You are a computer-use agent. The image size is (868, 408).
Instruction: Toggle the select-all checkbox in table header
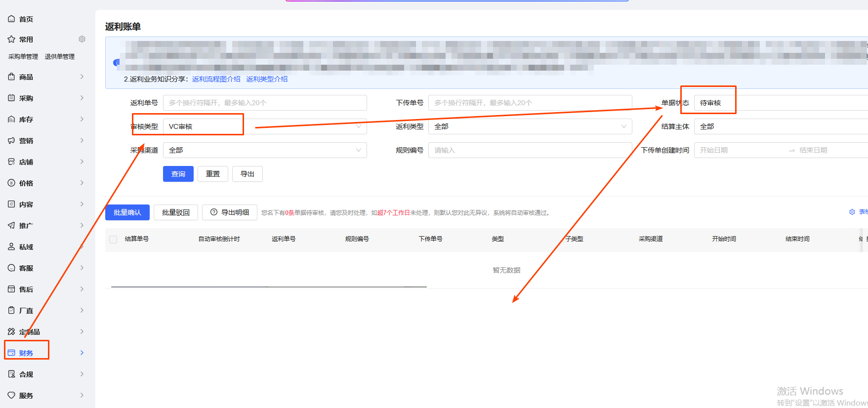point(113,239)
